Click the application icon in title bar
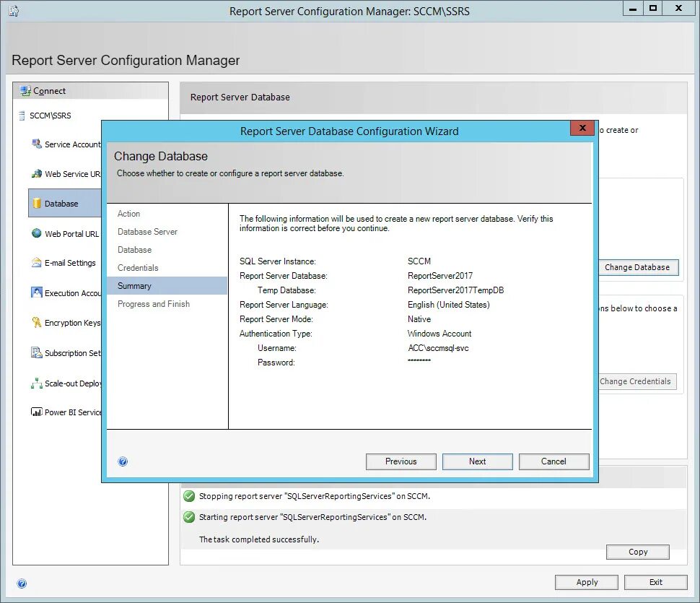 tap(14, 11)
